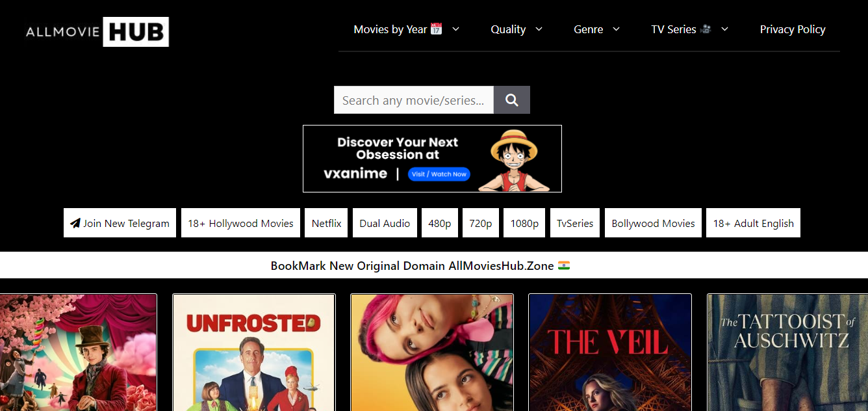Screen dimensions: 868x411
Task: Click the Telegram paper plane icon
Action: point(75,223)
